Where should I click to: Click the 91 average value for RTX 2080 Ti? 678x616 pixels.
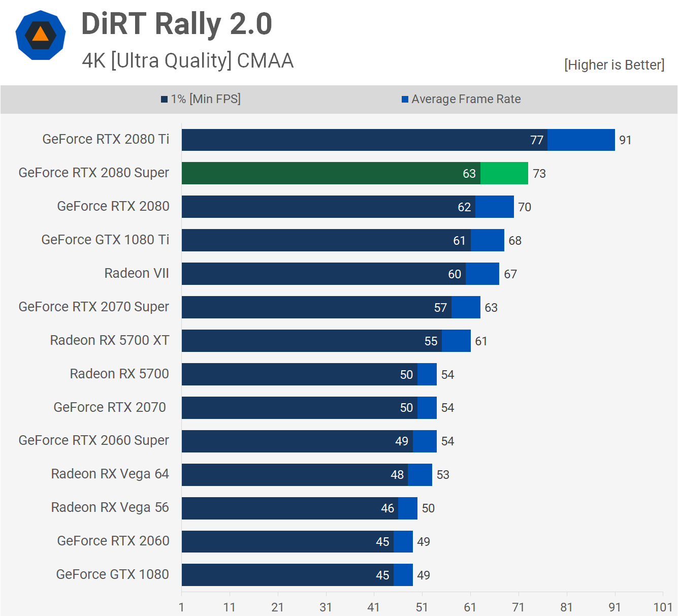click(x=625, y=140)
